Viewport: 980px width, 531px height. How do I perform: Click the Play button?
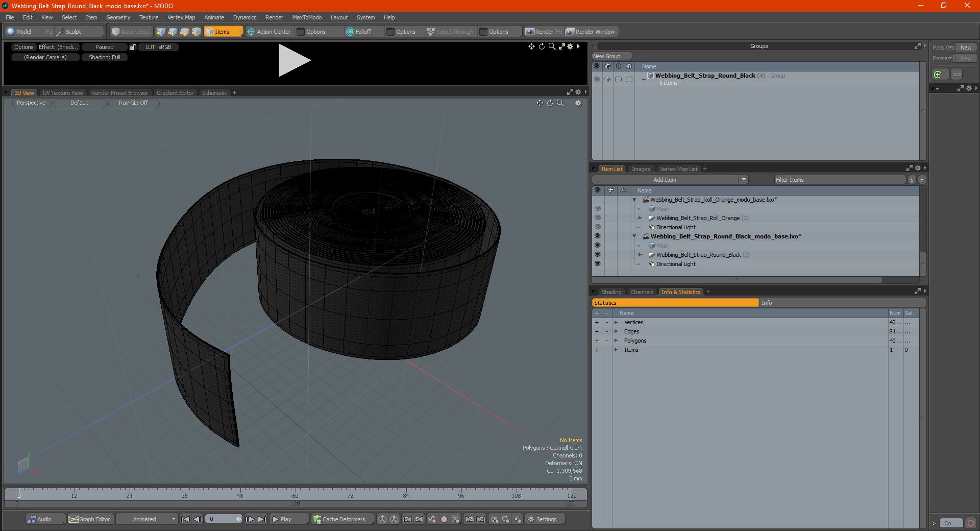click(288, 519)
